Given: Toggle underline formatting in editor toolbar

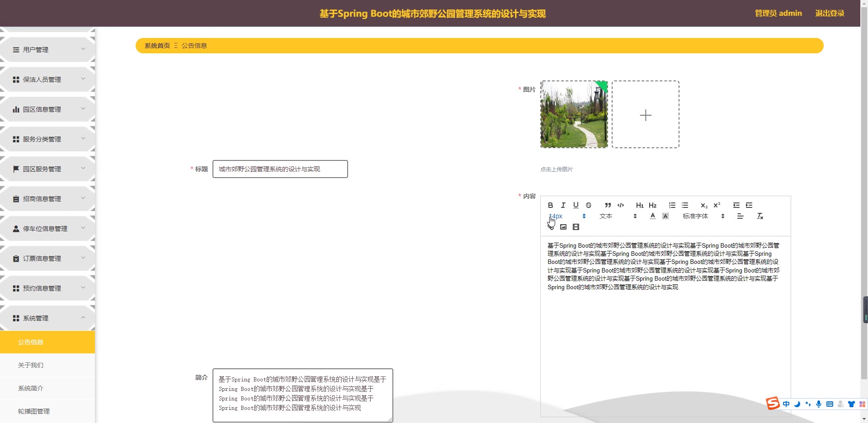Looking at the screenshot, I should 576,205.
